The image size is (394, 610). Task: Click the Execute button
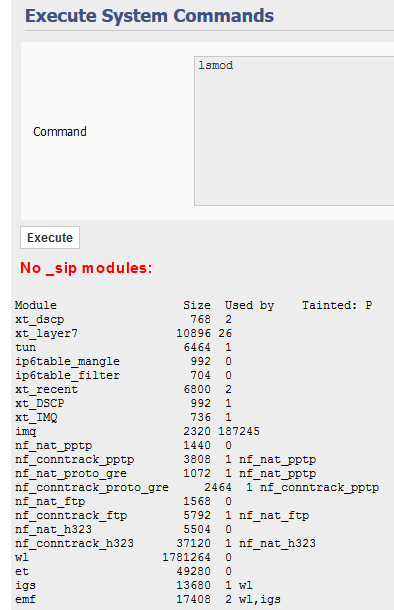(x=50, y=237)
